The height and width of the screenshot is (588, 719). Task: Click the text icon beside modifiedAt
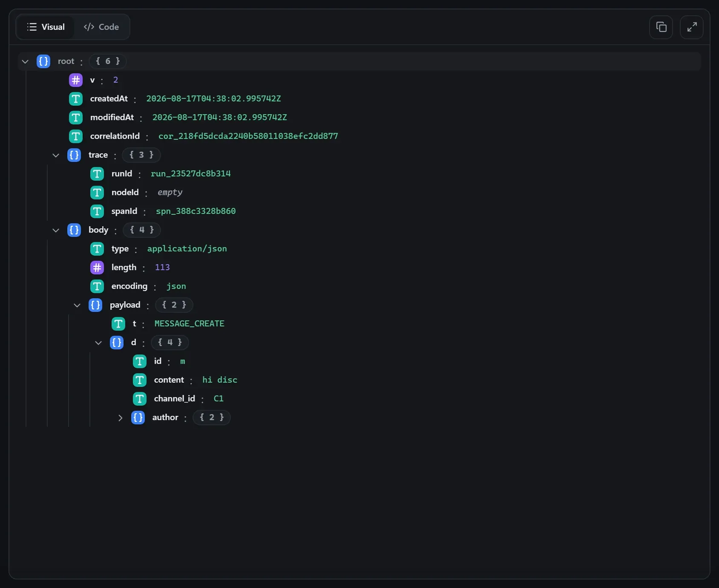click(x=76, y=118)
